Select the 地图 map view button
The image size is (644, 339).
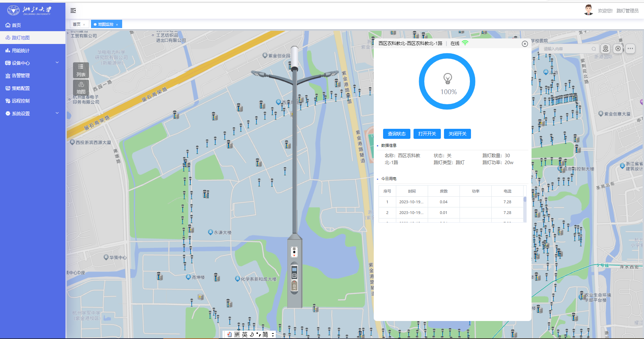pos(81,88)
